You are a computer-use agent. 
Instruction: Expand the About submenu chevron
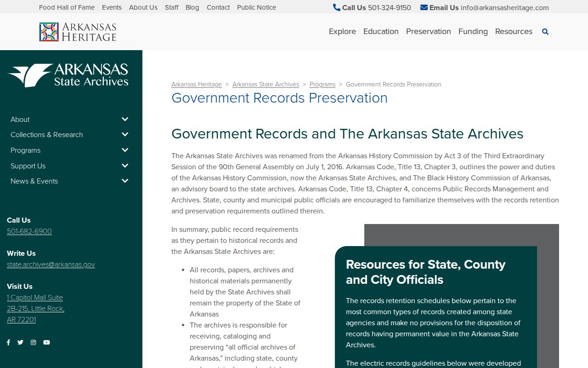click(125, 119)
